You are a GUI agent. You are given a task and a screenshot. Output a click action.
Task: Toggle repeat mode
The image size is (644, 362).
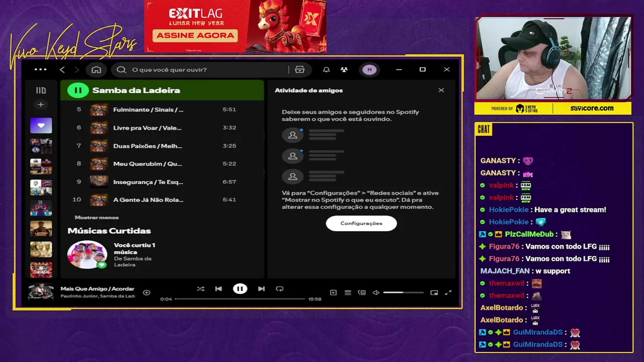(x=280, y=289)
